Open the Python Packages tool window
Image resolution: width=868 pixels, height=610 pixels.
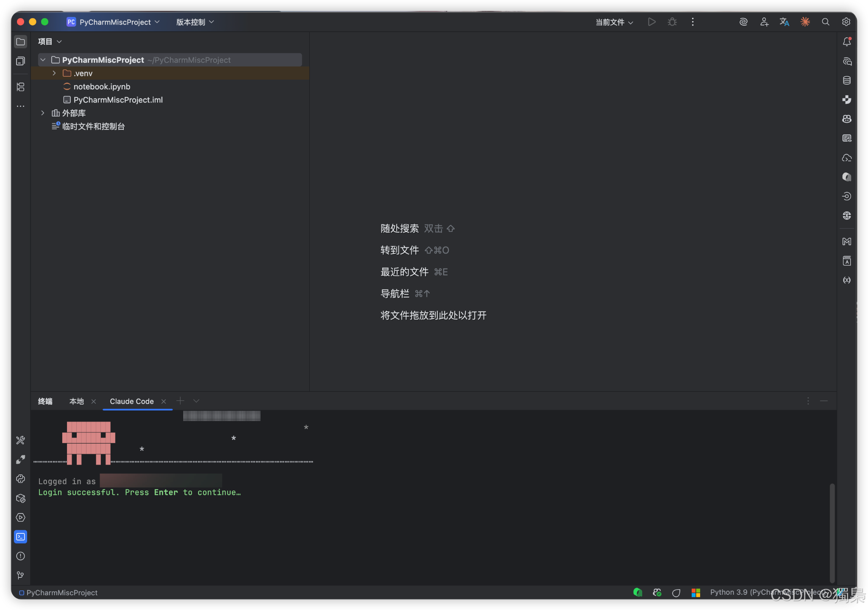coord(20,498)
